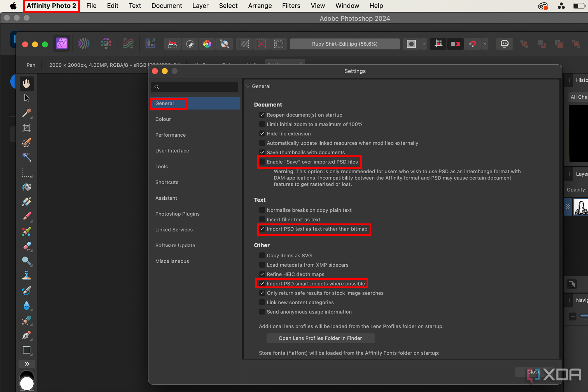Screen dimensions: 588x392
Task: Enable Copy items as SVG
Action: (262, 255)
